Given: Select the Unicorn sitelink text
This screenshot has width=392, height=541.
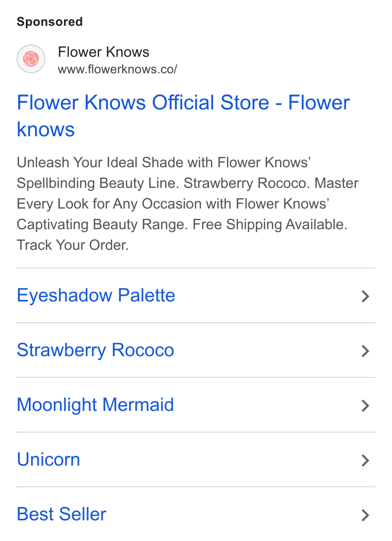Looking at the screenshot, I should coord(48,459).
